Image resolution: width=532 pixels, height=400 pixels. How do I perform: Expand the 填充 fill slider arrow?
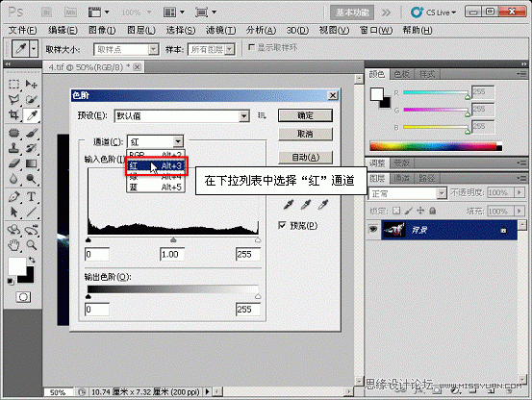point(519,212)
